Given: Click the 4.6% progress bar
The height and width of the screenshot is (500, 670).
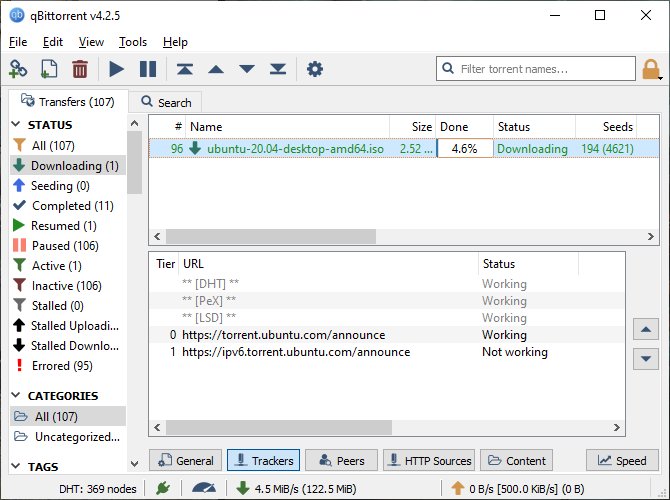Looking at the screenshot, I should (x=464, y=149).
